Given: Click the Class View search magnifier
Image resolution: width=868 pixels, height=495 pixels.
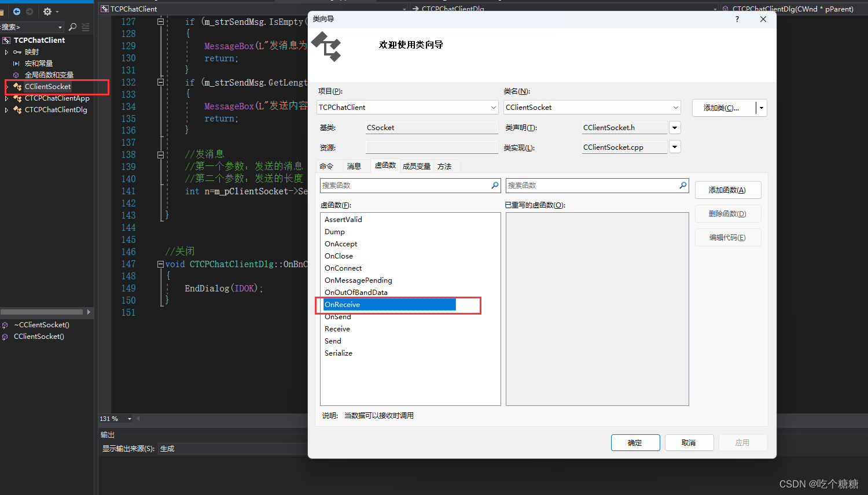Looking at the screenshot, I should (72, 27).
